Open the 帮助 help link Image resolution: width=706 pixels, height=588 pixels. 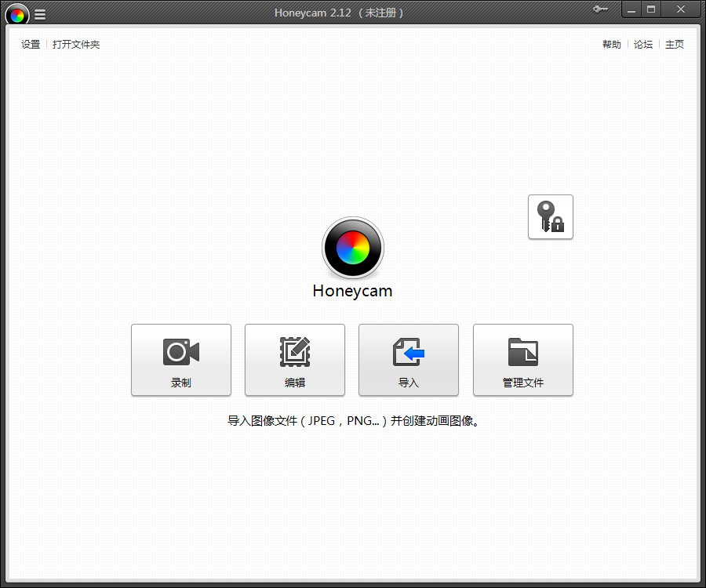point(611,45)
